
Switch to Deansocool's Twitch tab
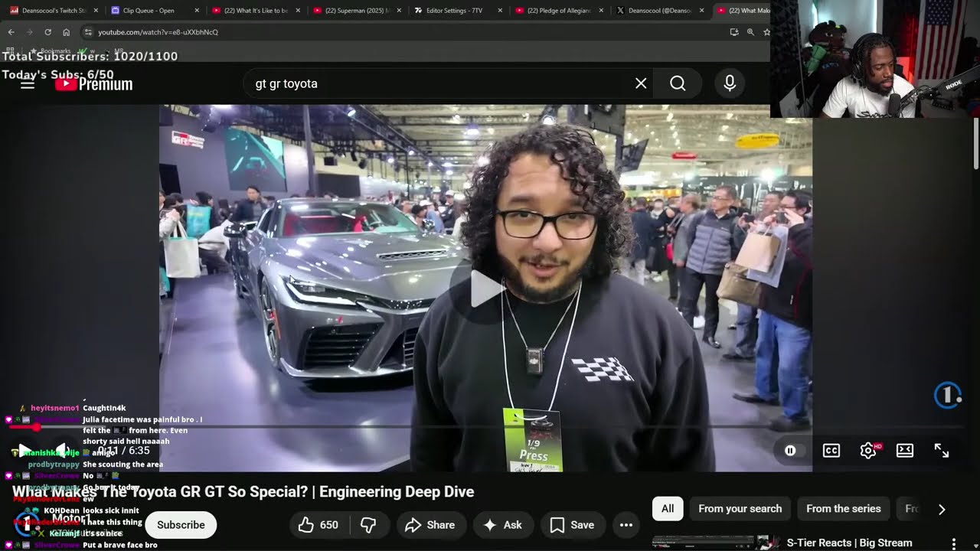pos(53,11)
